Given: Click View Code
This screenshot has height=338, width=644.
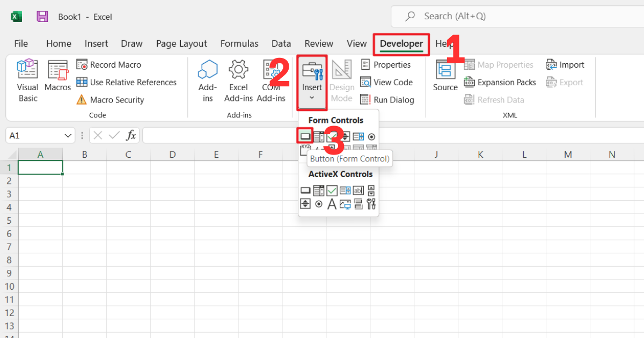Looking at the screenshot, I should coord(386,82).
